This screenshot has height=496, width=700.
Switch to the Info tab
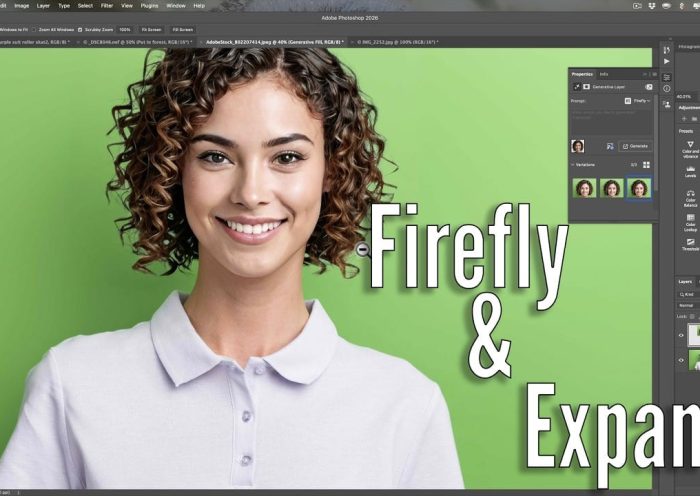tap(604, 74)
